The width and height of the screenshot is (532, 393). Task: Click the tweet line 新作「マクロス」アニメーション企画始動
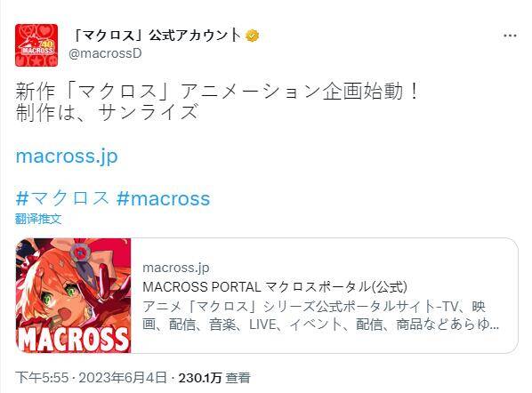click(x=218, y=92)
